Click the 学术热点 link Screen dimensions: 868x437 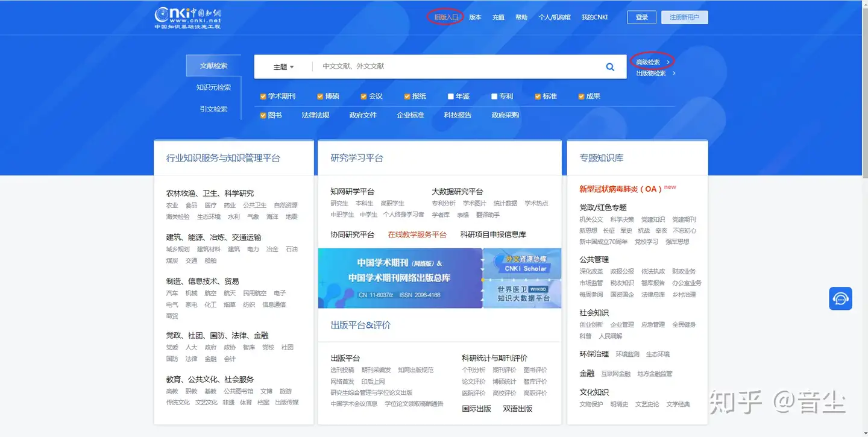point(536,204)
